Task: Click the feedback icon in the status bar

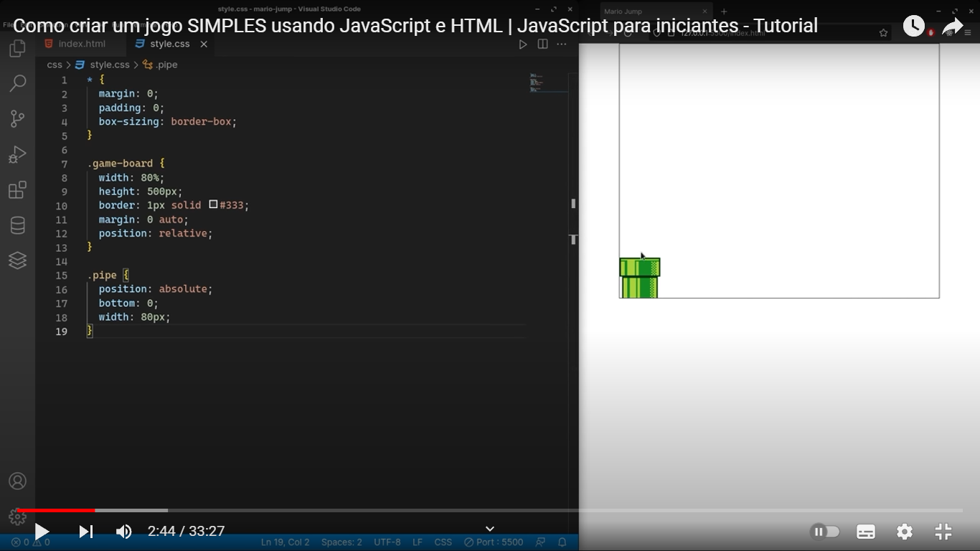Action: [x=541, y=542]
